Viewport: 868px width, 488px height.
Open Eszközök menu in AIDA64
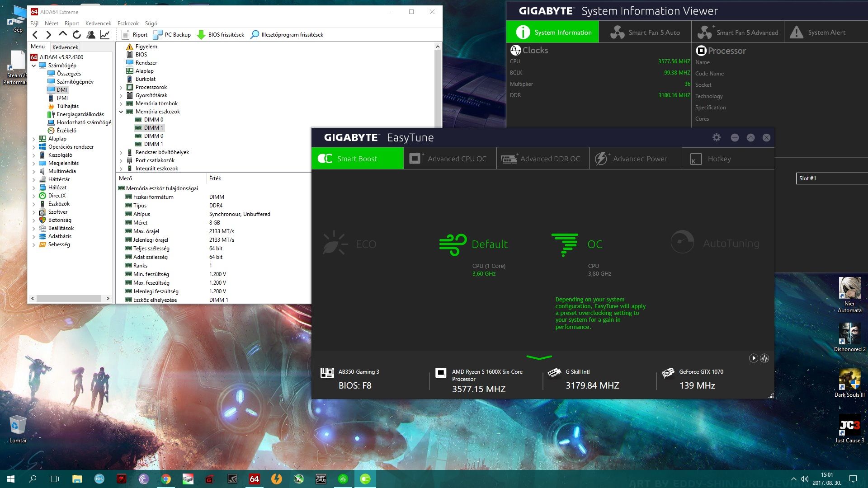[x=128, y=23]
